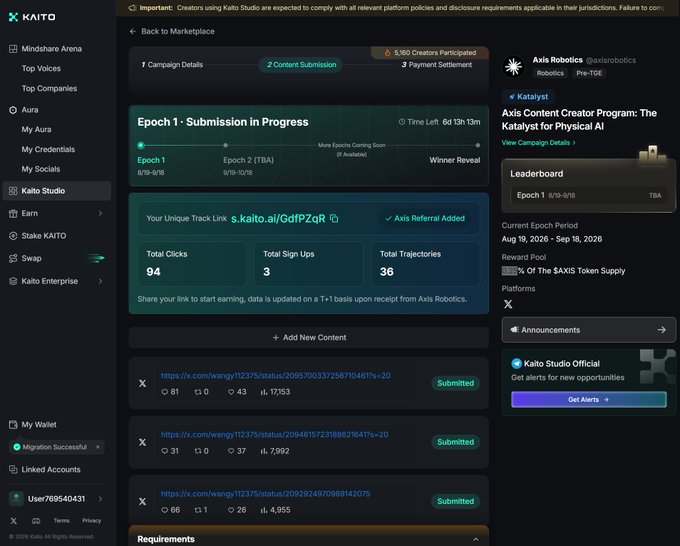Click the Total Trajectories card
The image size is (680, 546).
(x=425, y=264)
